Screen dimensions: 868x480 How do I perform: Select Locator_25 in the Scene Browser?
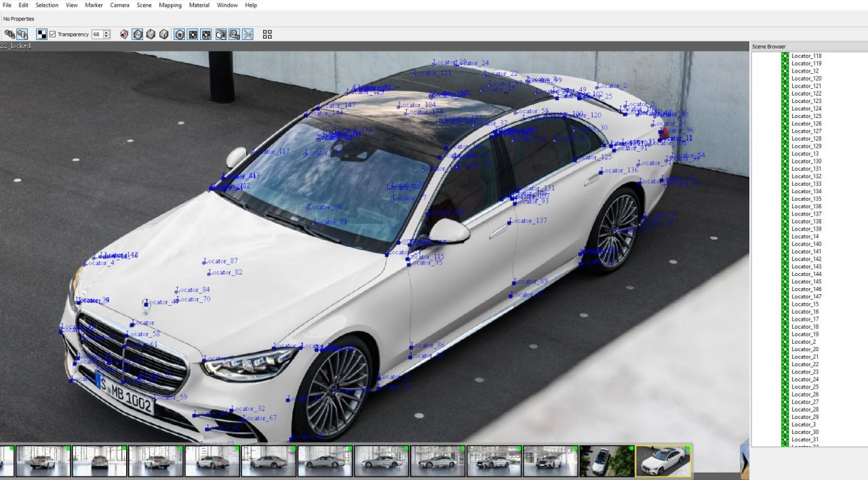point(805,386)
